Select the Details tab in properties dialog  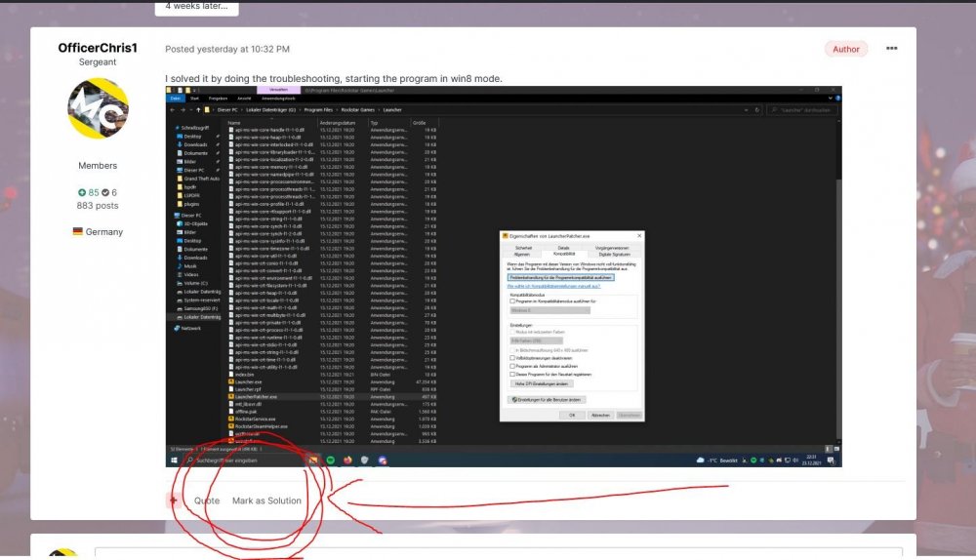563,248
